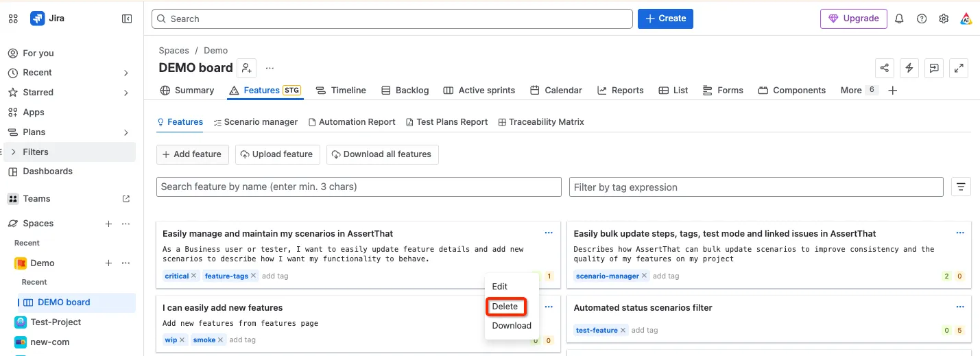This screenshot has height=356, width=980.
Task: Open the Spaces breadcrumb link
Action: [x=174, y=51]
